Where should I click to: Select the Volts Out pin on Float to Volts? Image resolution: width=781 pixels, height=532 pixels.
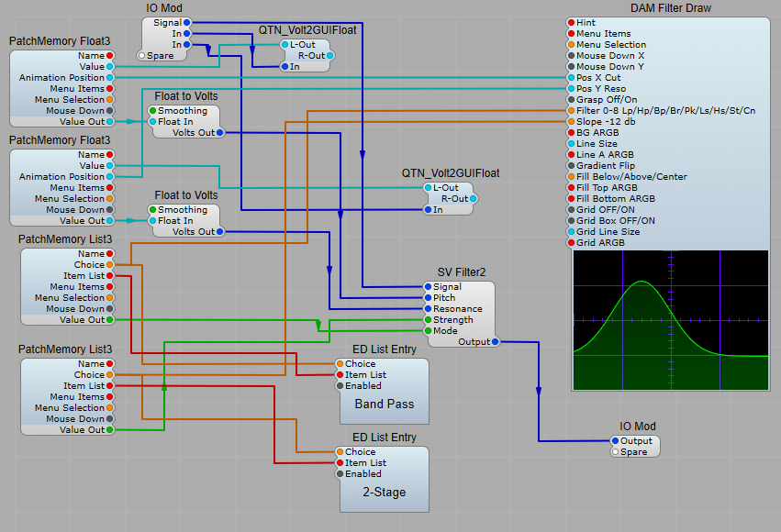click(220, 132)
